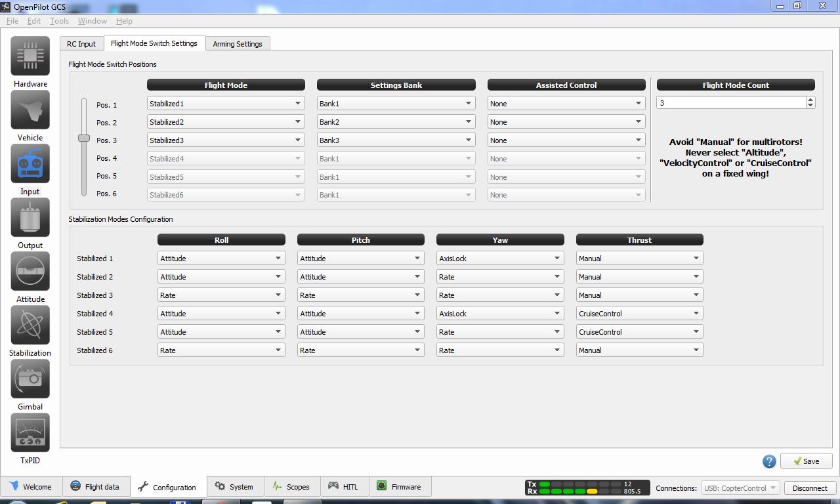Click the Flight Mode Count value field
Viewport: 840px width, 504px height.
pyautogui.click(x=731, y=103)
